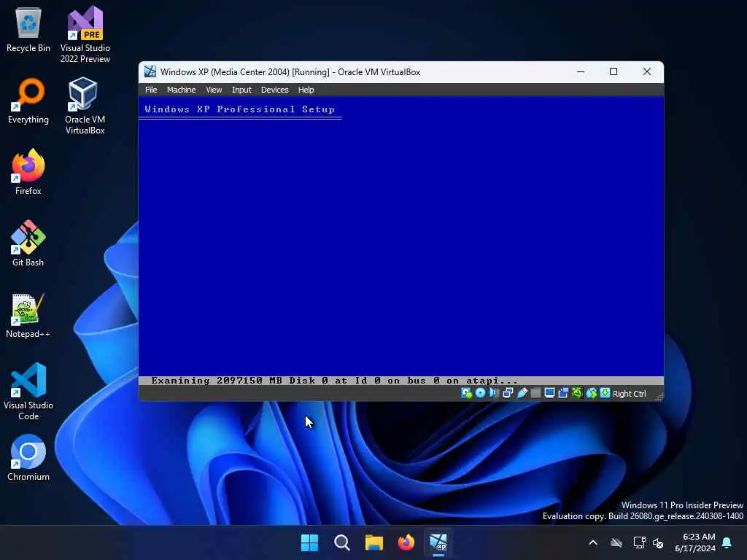Image resolution: width=747 pixels, height=560 pixels.
Task: Open taskbar Search
Action: (341, 542)
